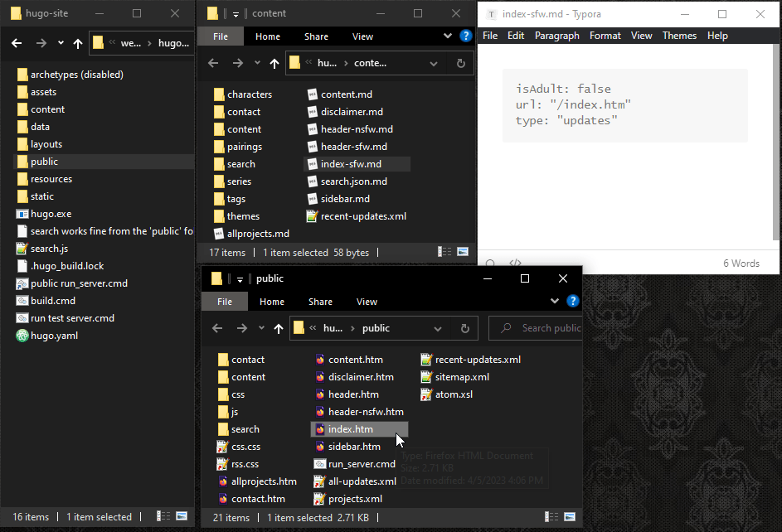
Task: Switch hugo-site window to large icons view
Action: pyautogui.click(x=182, y=517)
